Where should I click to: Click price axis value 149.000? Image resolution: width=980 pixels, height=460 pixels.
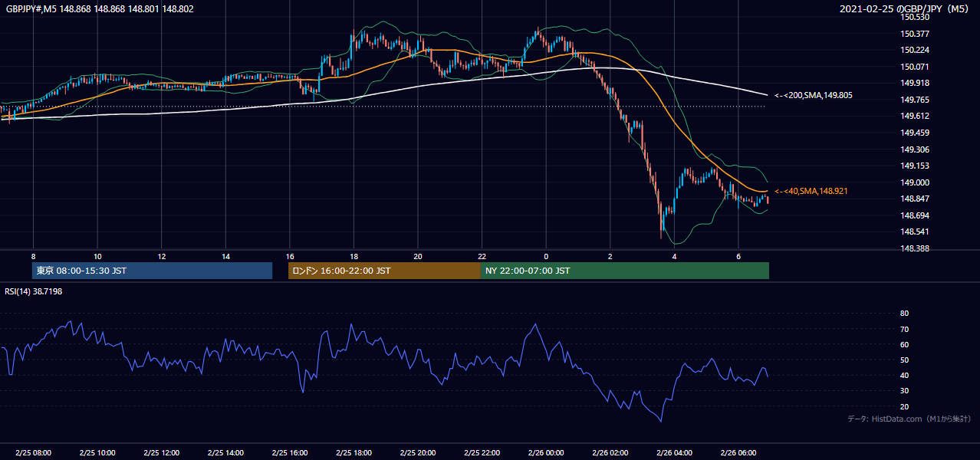coord(915,182)
